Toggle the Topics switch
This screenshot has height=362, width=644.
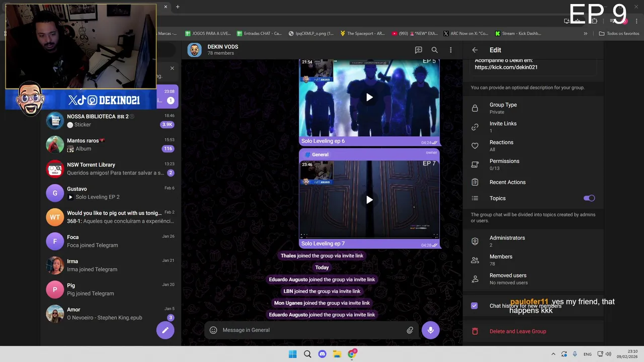pyautogui.click(x=589, y=198)
